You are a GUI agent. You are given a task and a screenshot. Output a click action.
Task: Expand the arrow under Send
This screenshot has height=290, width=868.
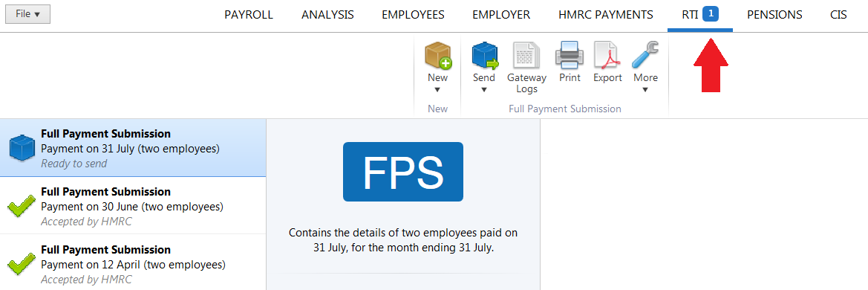click(x=484, y=90)
